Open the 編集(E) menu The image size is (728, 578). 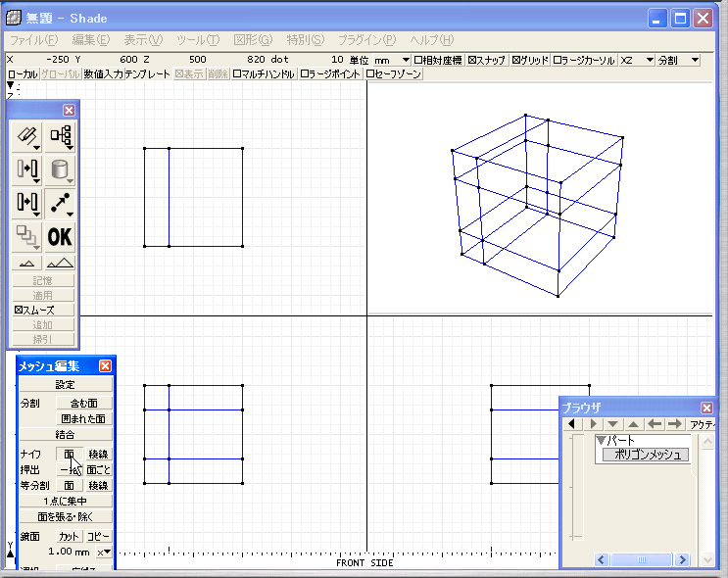(91, 40)
